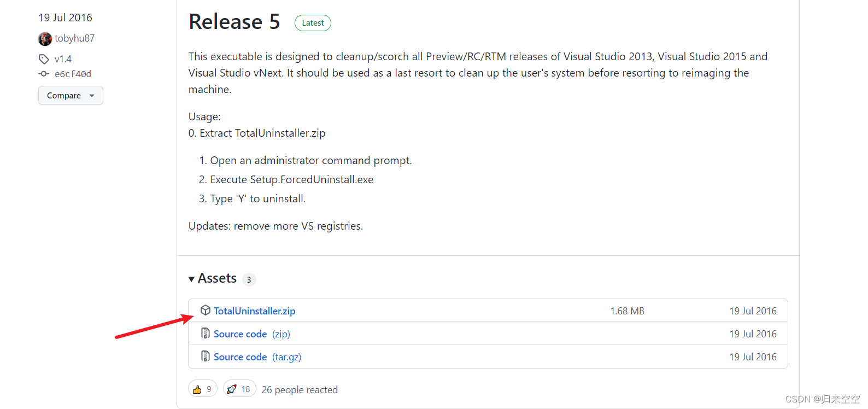Image resolution: width=868 pixels, height=409 pixels.
Task: Click the package icon beside TotalUninstaller.zip
Action: (x=206, y=311)
